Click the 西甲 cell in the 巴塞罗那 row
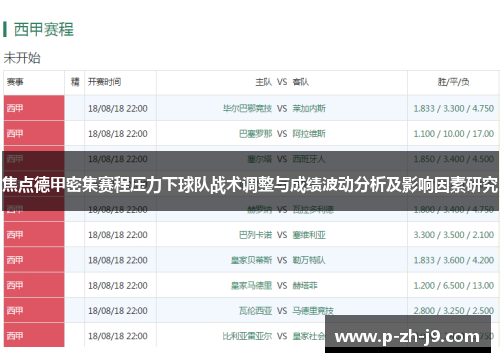500x362 pixels. [34, 133]
